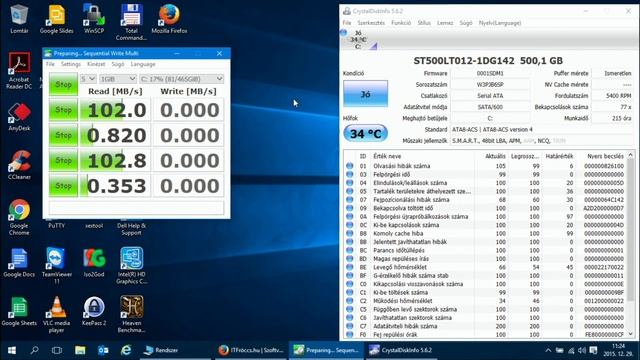Click the taskbar search magnifier icon
Screen dimensions: 640x360
34,350
